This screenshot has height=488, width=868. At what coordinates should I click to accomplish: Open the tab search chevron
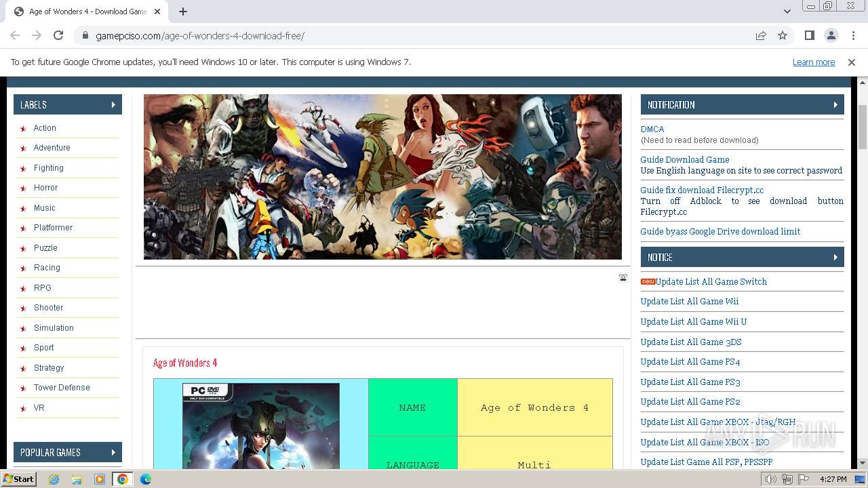[x=787, y=12]
